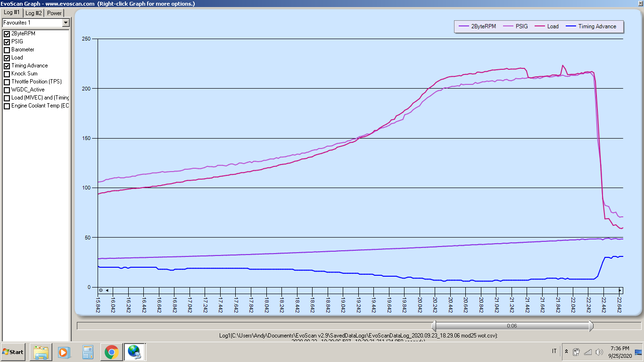644x362 pixels.
Task: Launch Windows Media Player from taskbar
Action: click(63, 352)
